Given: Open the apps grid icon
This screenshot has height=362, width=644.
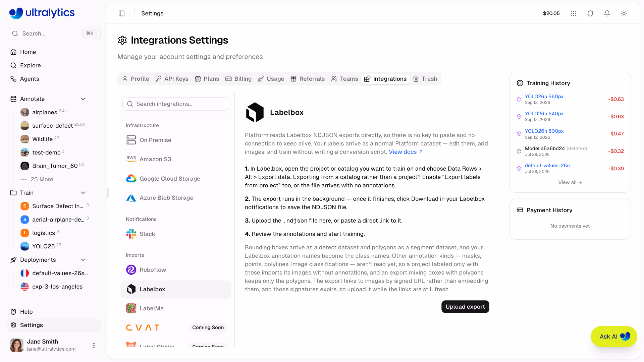Looking at the screenshot, I should (574, 13).
